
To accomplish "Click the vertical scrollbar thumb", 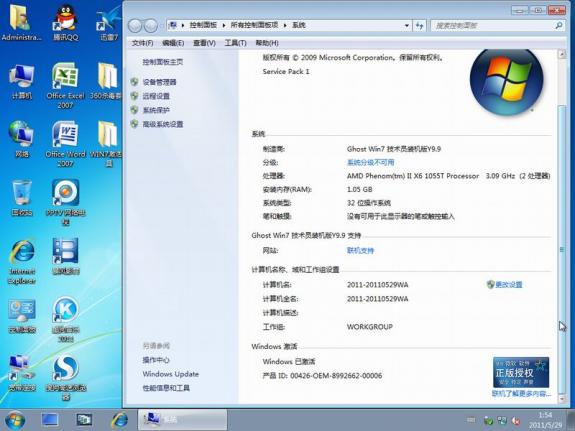I will tap(562, 249).
